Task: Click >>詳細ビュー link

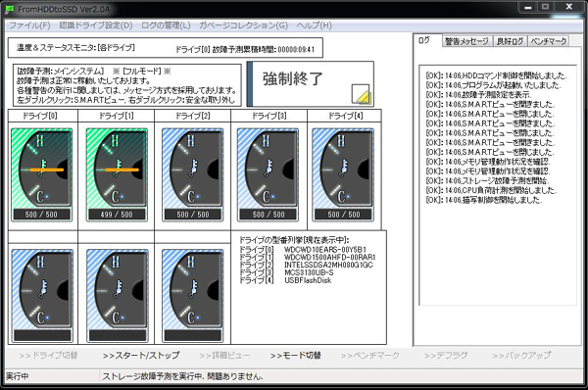Action: click(224, 355)
